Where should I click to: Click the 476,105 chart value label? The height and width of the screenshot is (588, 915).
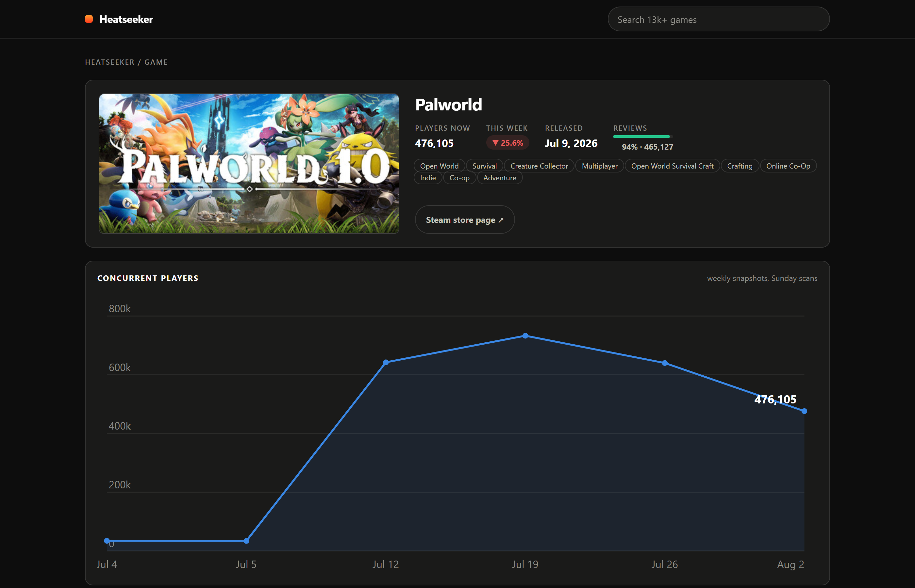775,400
